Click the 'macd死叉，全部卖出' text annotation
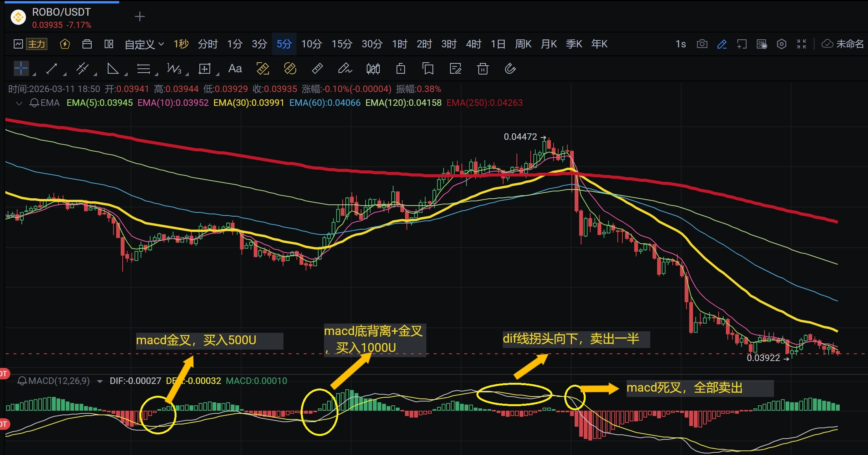The image size is (868, 455). 684,388
